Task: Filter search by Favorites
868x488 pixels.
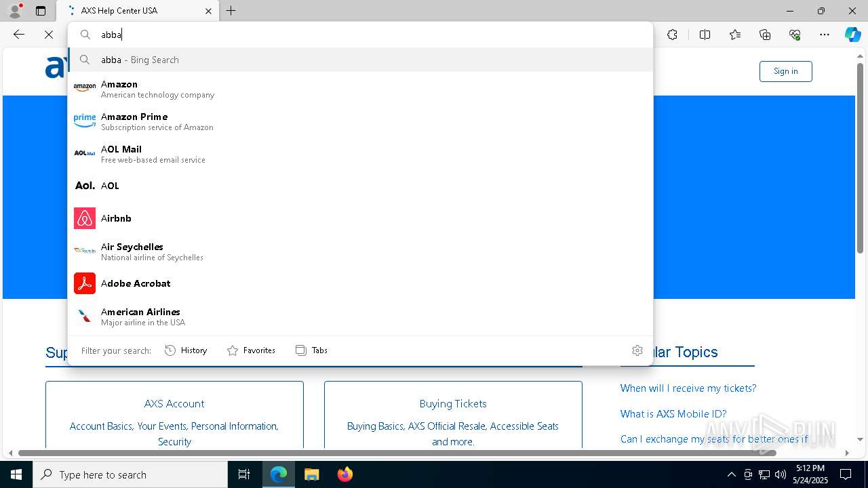Action: coord(251,350)
